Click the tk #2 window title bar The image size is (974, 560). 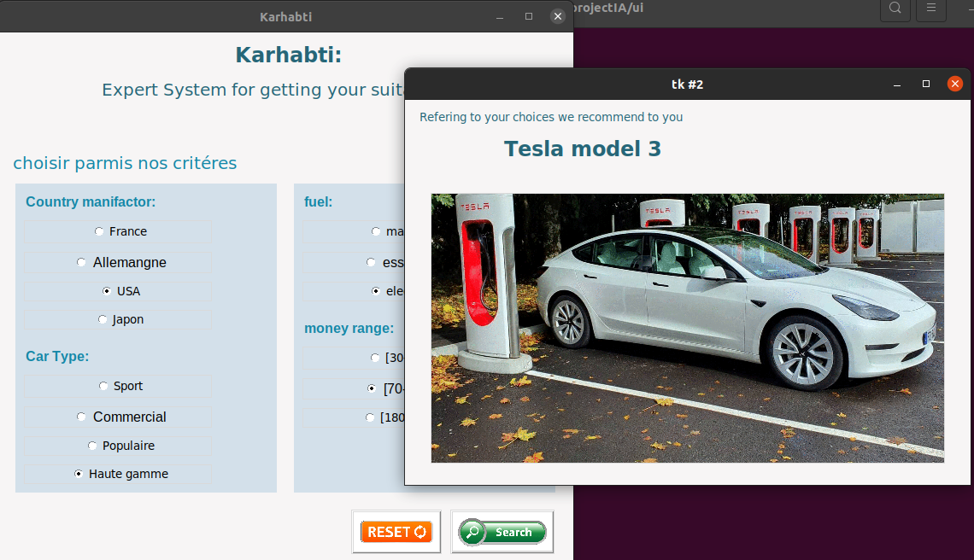[687, 85]
